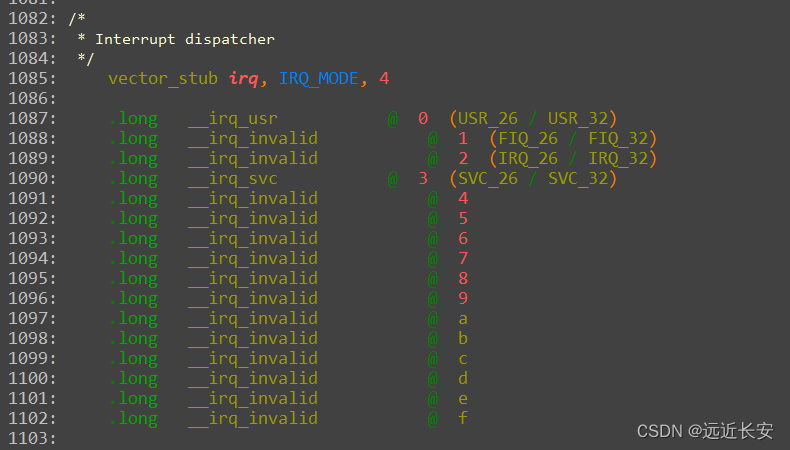Click the SVC_26 / SVC_32 comment
The height and width of the screenshot is (450, 790).
tap(533, 178)
